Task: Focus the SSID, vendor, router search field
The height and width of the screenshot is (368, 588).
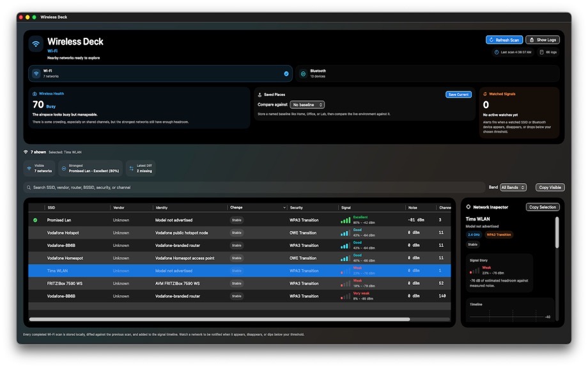Action: [x=254, y=188]
